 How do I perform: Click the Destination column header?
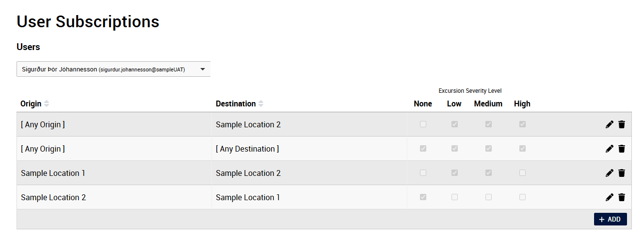point(236,103)
